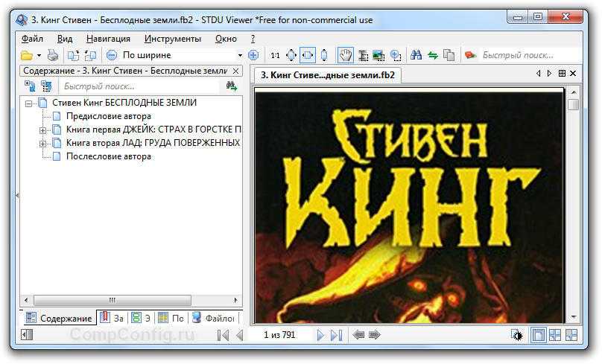Click the green arrows icon in toolbar
The width and height of the screenshot is (602, 364).
433,56
